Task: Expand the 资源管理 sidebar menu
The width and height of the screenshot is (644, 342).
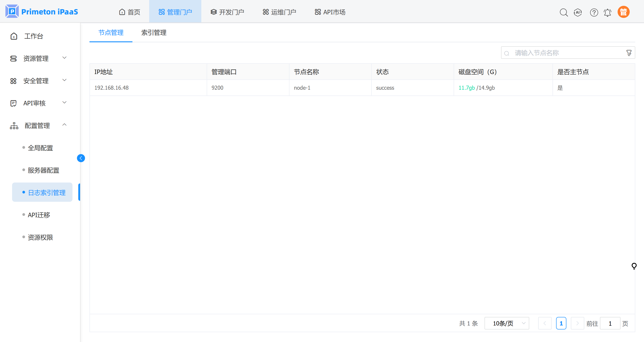Action: (39, 58)
